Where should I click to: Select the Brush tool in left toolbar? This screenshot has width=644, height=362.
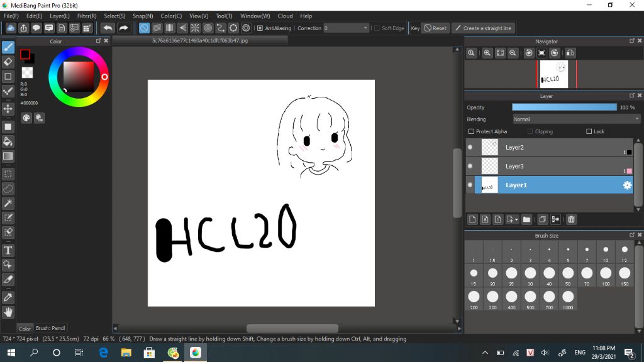coord(8,47)
